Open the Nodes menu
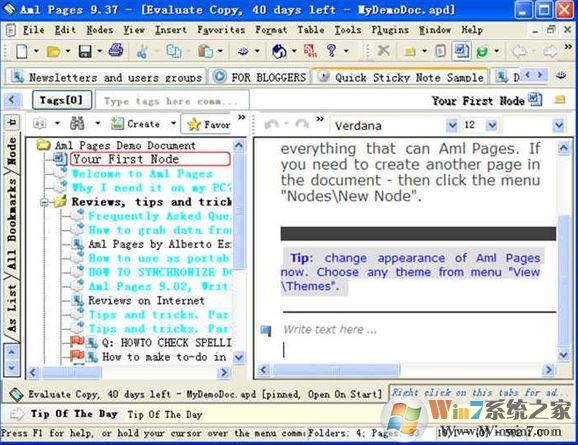 pos(100,30)
